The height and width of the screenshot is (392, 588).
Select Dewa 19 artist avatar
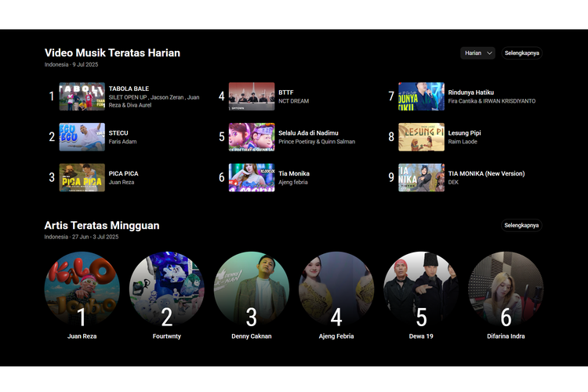pos(421,289)
